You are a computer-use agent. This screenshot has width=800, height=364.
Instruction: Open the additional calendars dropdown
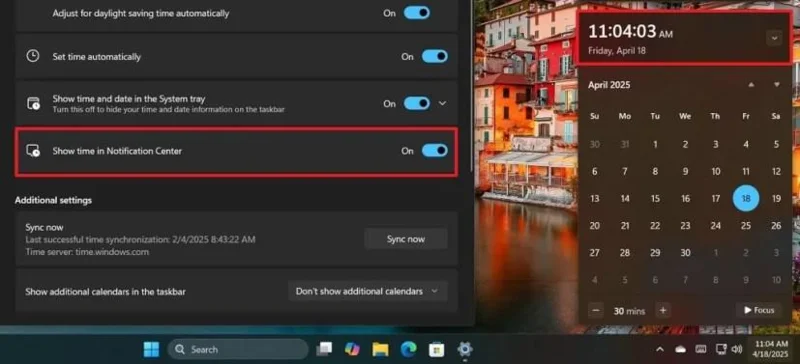pyautogui.click(x=367, y=291)
